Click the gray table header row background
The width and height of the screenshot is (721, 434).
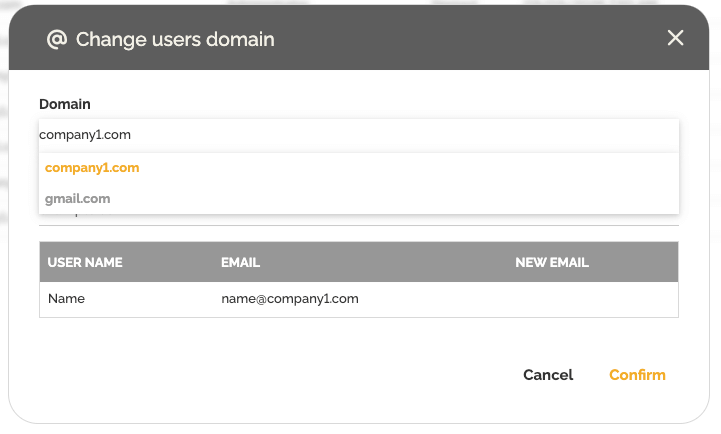400,263
